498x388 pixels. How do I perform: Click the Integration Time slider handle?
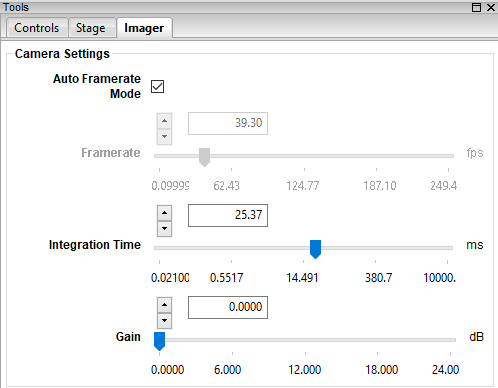pyautogui.click(x=315, y=249)
